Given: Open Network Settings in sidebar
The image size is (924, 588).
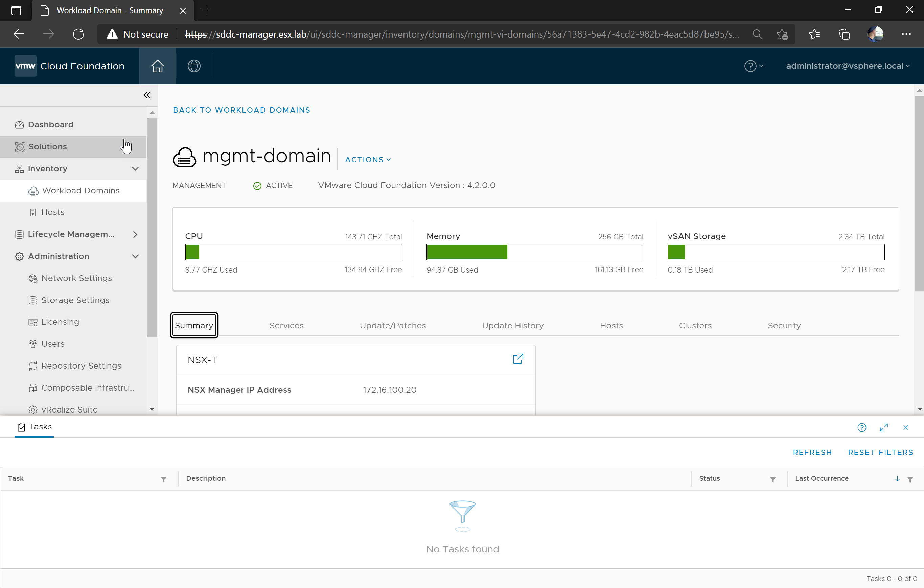Looking at the screenshot, I should click(x=73, y=278).
